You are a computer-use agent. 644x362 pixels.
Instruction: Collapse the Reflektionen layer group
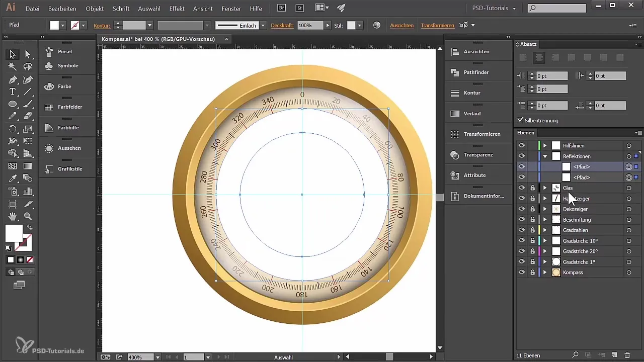[544, 156]
